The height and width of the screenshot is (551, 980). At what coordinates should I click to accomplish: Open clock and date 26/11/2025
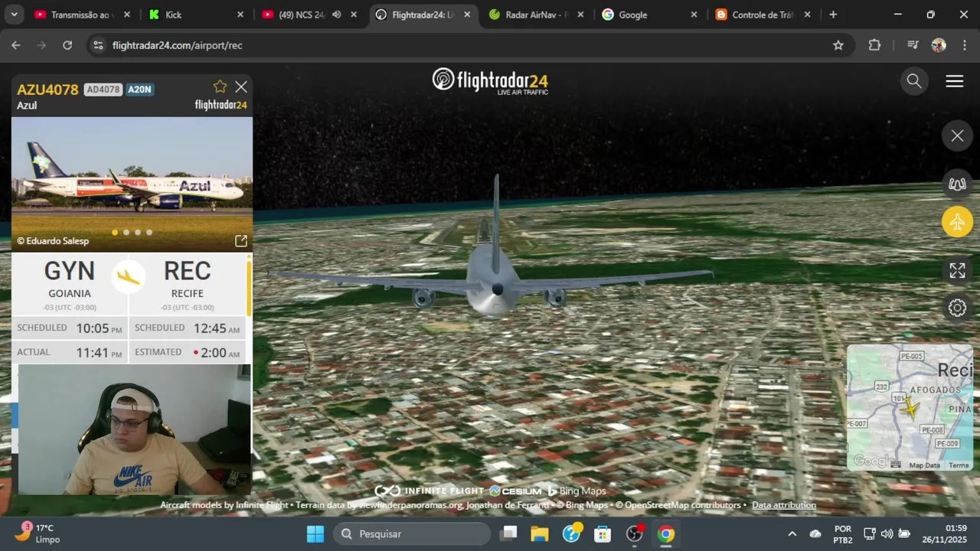(x=943, y=533)
